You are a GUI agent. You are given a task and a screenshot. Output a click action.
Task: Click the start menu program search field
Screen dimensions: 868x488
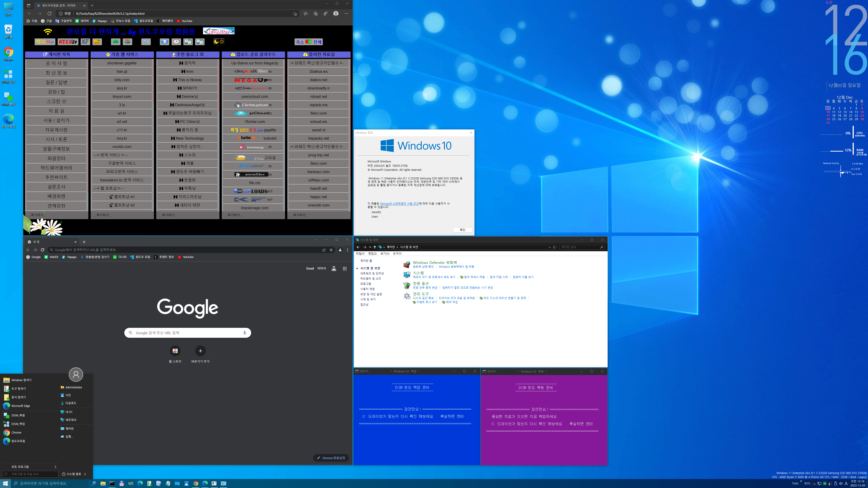coord(30,474)
